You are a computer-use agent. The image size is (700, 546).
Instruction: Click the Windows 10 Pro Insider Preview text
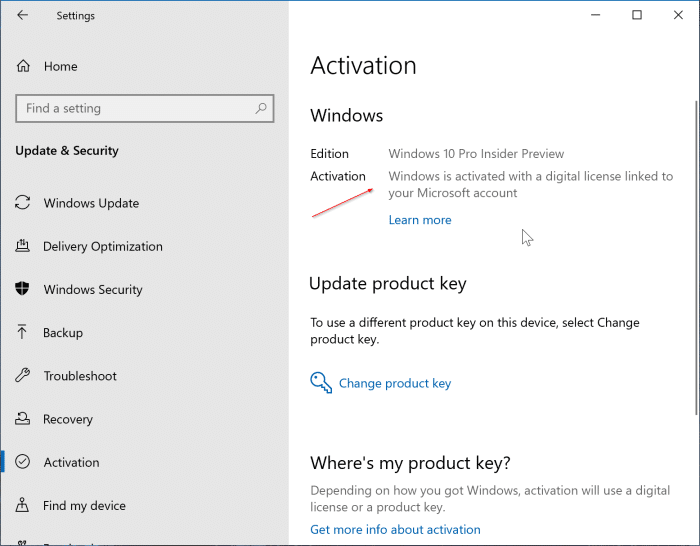click(476, 154)
